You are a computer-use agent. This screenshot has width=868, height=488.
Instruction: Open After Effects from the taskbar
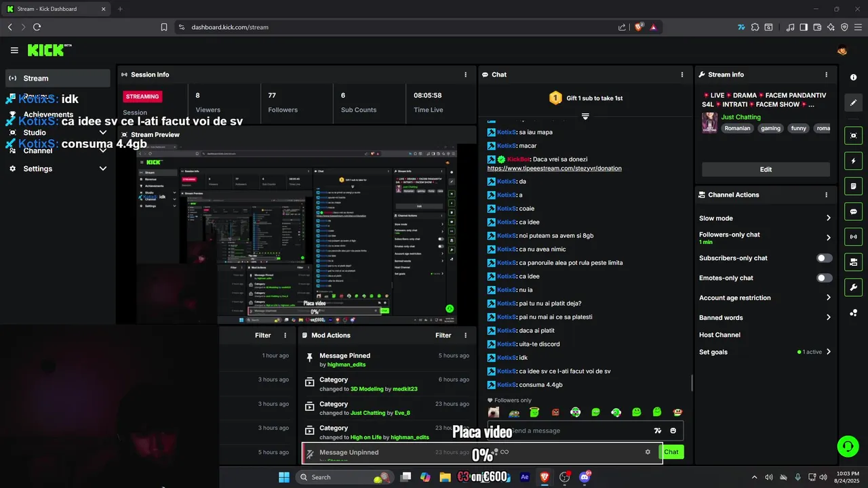click(524, 477)
